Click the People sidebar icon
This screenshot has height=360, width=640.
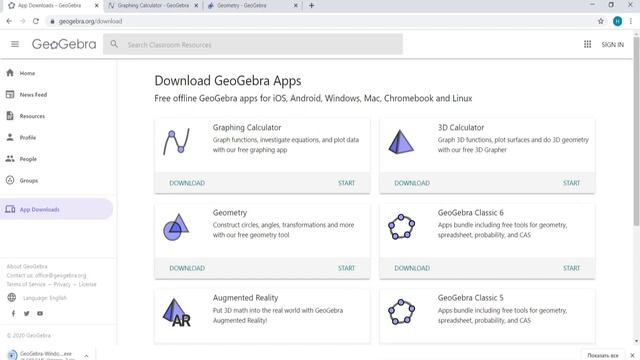pyautogui.click(x=10, y=159)
